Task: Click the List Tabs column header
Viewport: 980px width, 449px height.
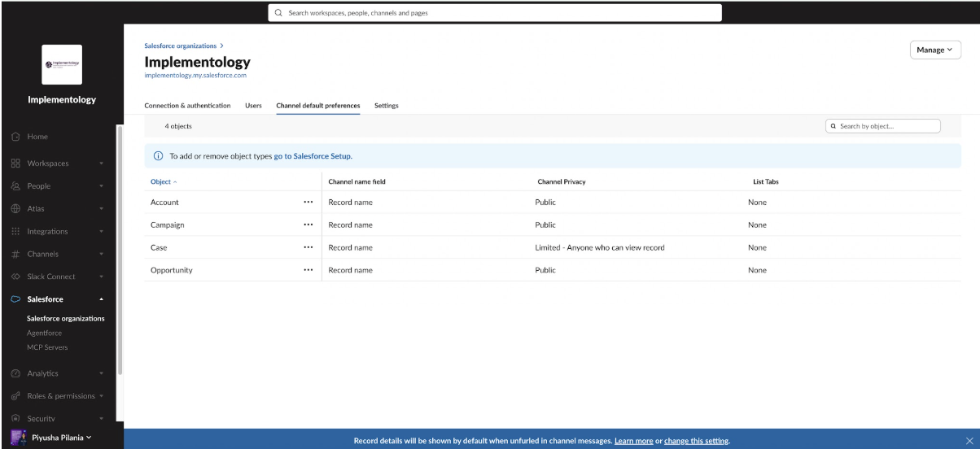Action: pos(766,181)
